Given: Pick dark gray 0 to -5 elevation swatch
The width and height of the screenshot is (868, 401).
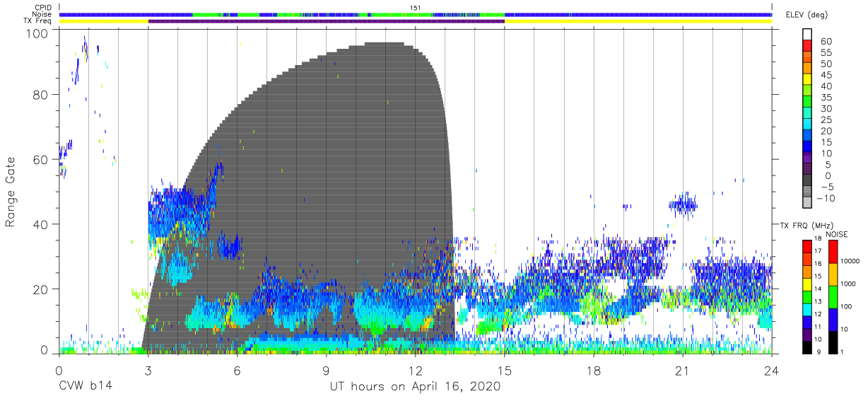Looking at the screenshot, I should [807, 180].
